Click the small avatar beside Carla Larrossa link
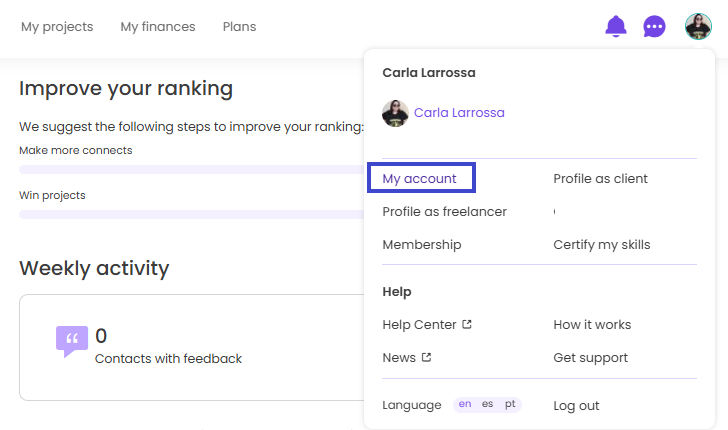Image resolution: width=728 pixels, height=430 pixels. pyautogui.click(x=395, y=113)
